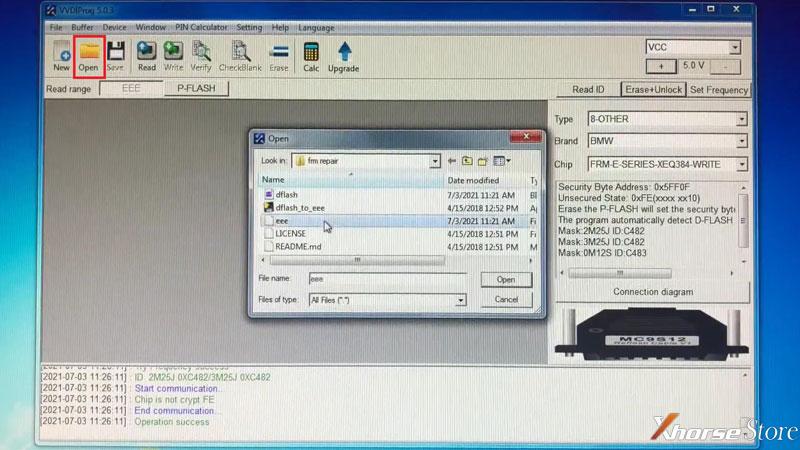
Task: Sort files by Name column header
Action: click(x=351, y=180)
